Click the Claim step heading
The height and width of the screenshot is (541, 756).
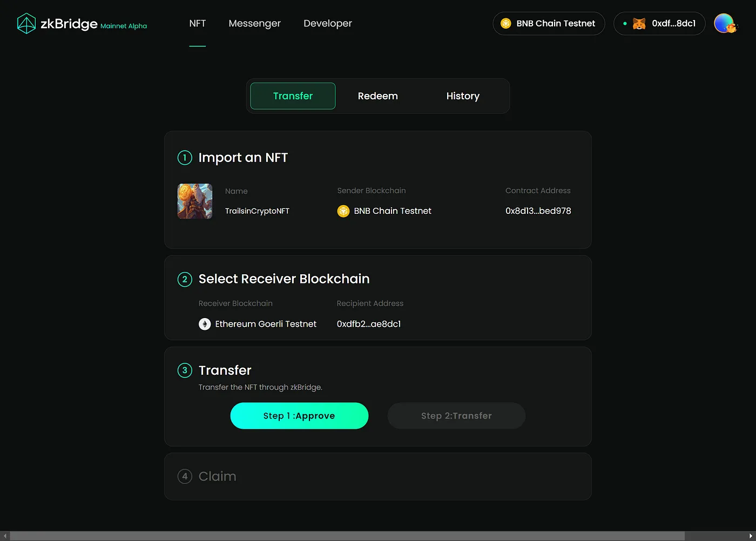(217, 476)
